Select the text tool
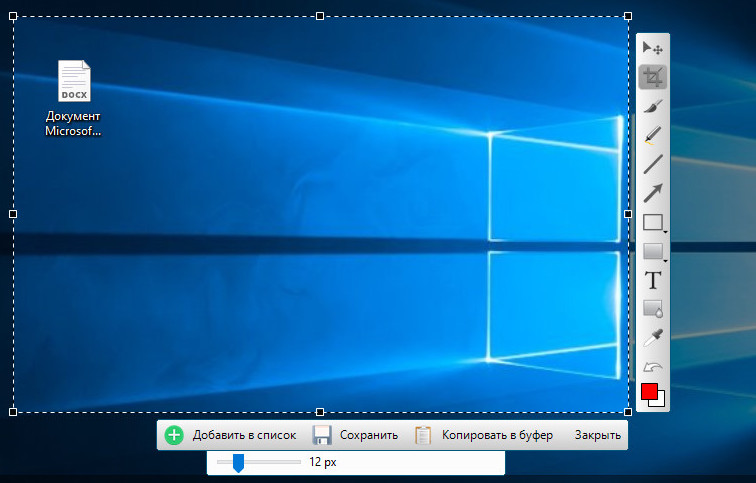 point(653,280)
